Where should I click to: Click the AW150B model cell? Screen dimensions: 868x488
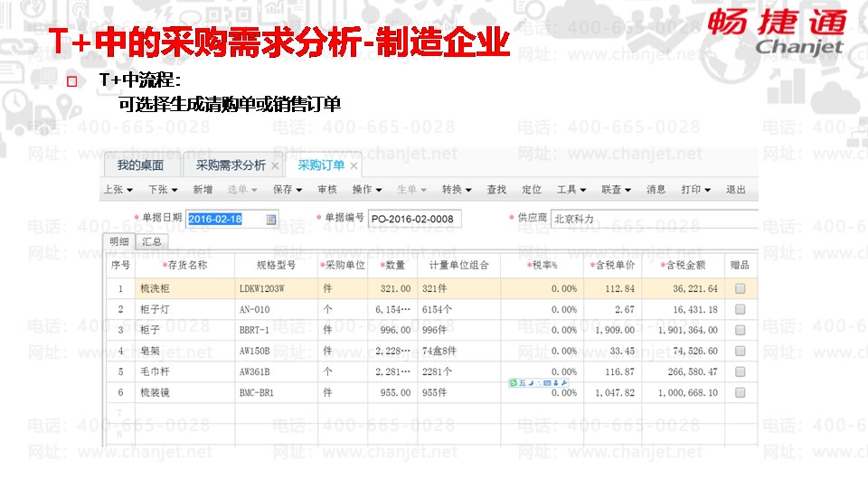click(277, 351)
